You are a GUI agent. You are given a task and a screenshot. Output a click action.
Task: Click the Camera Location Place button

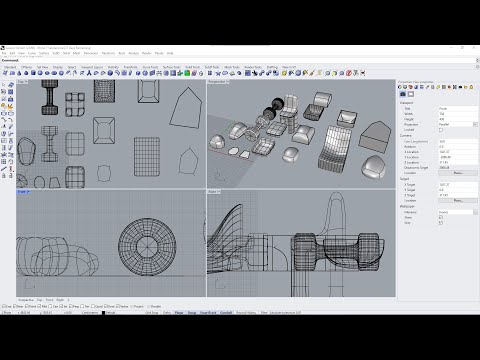click(458, 173)
